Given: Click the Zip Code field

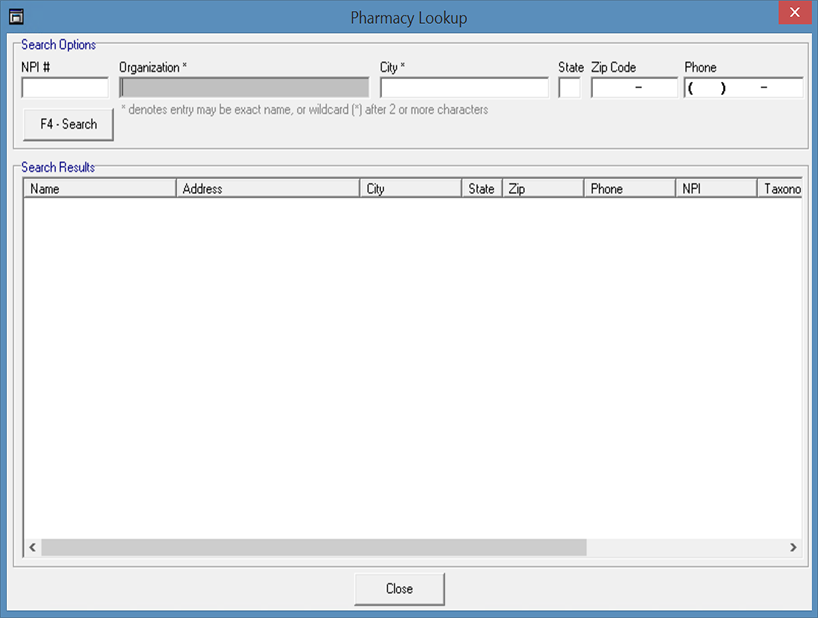Looking at the screenshot, I should [634, 88].
